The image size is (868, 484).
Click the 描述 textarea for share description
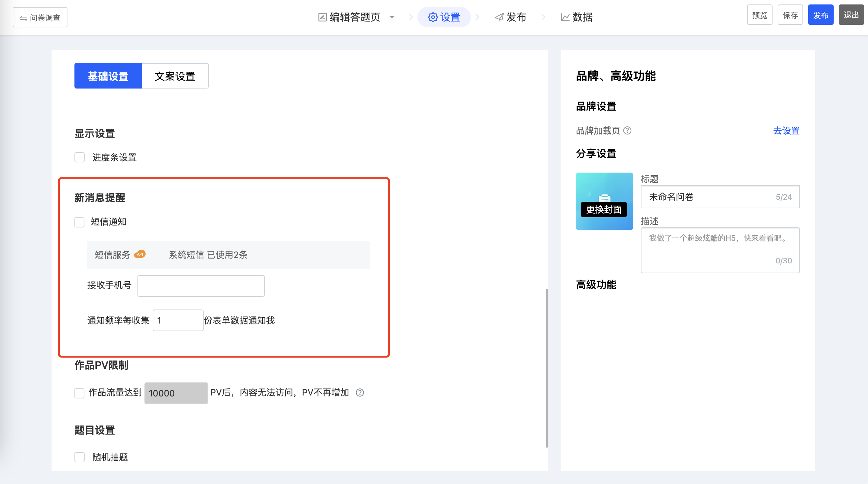click(720, 250)
